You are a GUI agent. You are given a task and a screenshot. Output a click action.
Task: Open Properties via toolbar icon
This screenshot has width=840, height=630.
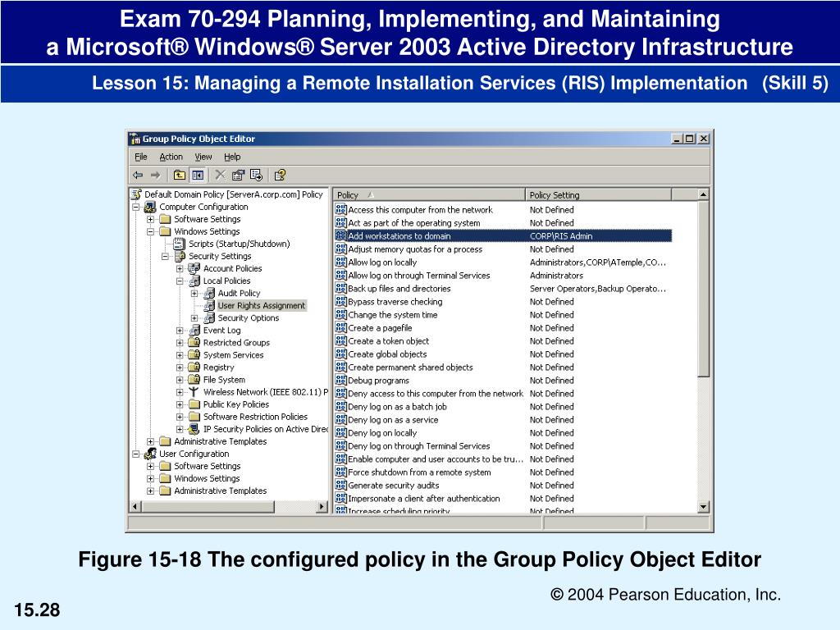coord(238,176)
